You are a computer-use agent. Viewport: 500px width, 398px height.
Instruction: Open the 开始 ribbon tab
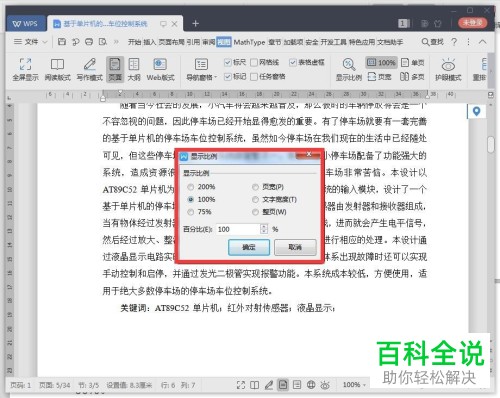tap(134, 42)
